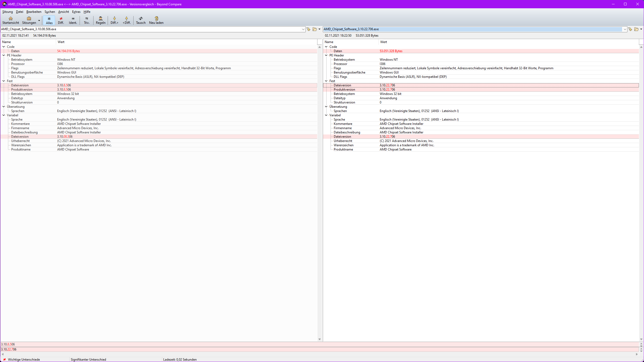
Task: Open the Extras menu
Action: point(76,12)
